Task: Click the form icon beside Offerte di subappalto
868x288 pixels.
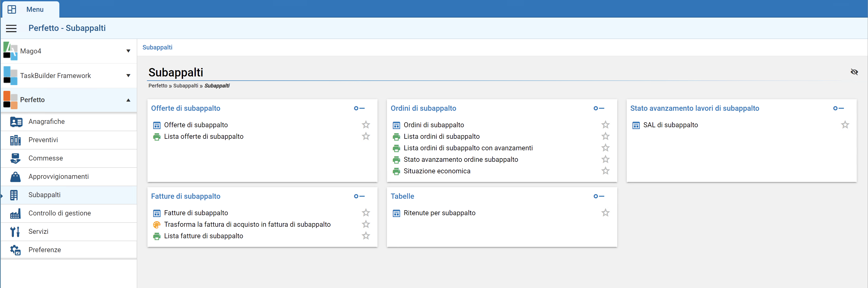Action: [157, 125]
